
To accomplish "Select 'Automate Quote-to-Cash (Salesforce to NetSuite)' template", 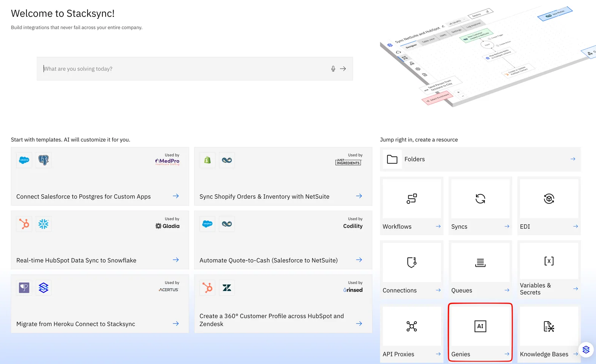I will (x=283, y=240).
